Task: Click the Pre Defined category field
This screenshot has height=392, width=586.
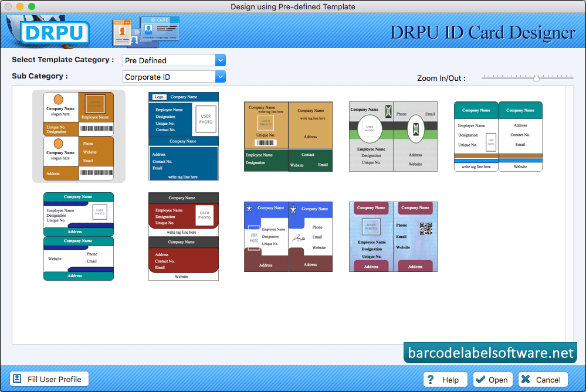Action: pyautogui.click(x=169, y=60)
